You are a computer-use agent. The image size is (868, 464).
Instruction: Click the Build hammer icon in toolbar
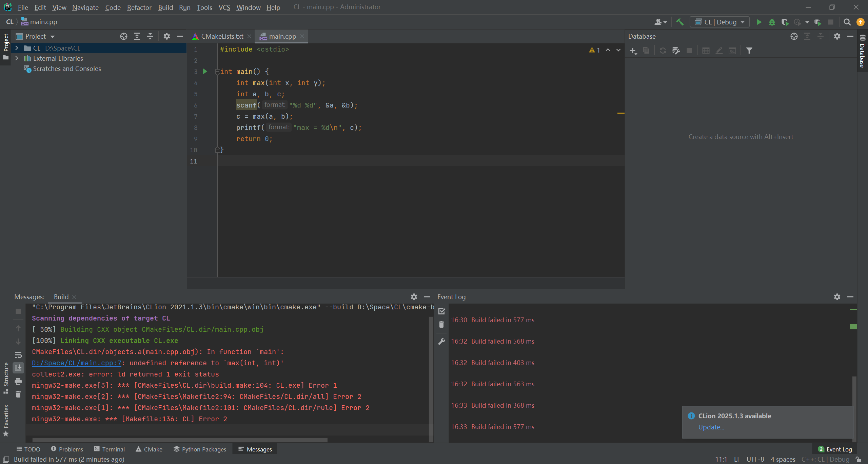(679, 22)
